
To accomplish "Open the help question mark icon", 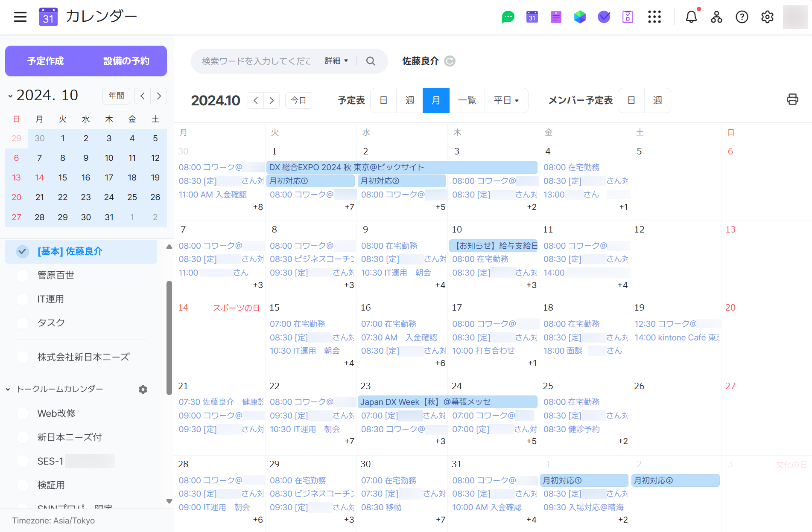I will tap(742, 17).
